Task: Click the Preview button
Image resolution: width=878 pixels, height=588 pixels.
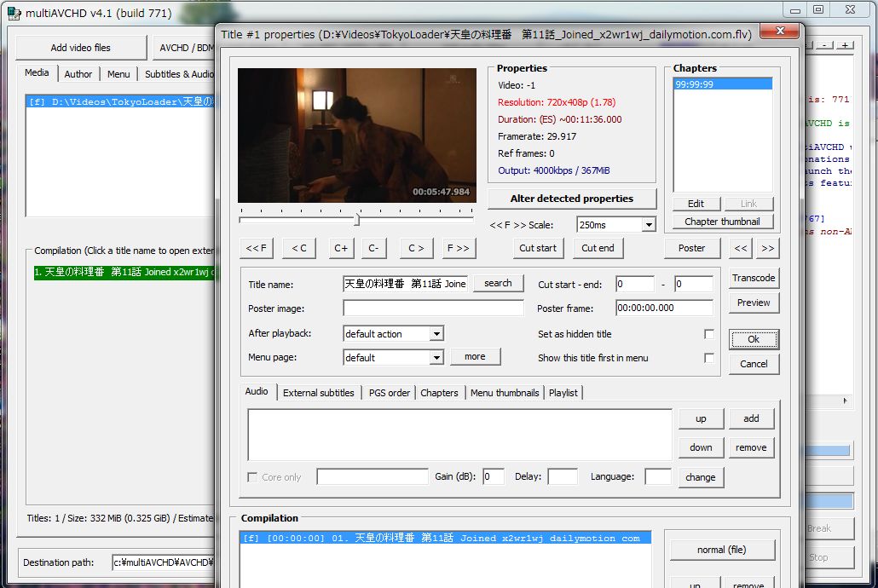Action: coord(754,303)
